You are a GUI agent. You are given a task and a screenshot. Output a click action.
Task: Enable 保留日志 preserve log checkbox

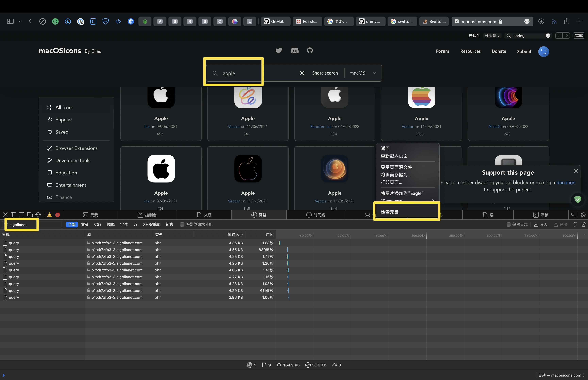(x=509, y=224)
